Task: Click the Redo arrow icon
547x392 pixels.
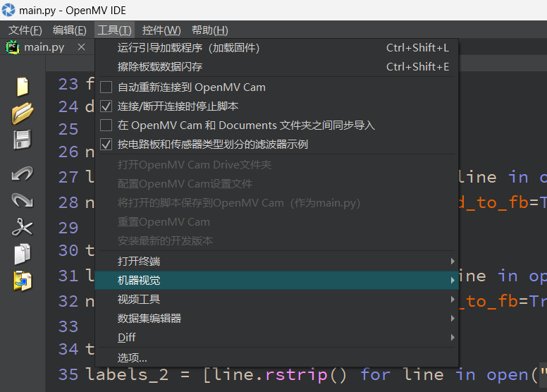Action: coord(23,200)
